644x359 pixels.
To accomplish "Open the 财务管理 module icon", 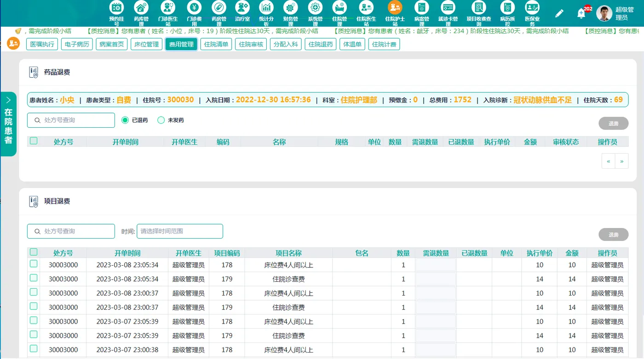I will pos(291,7).
